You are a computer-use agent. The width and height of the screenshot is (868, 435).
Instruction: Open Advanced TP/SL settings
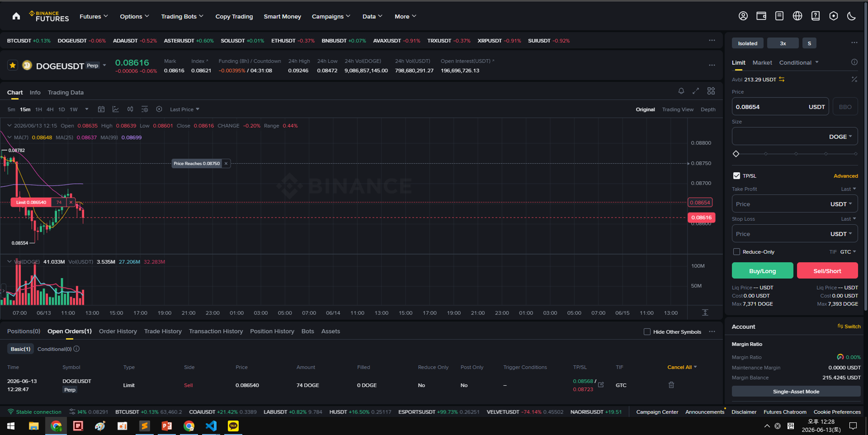[x=846, y=176]
